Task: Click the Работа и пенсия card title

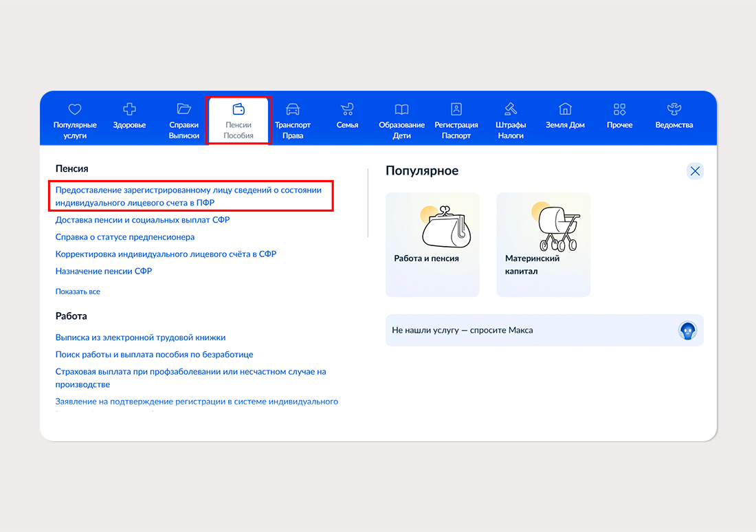Action: (426, 258)
